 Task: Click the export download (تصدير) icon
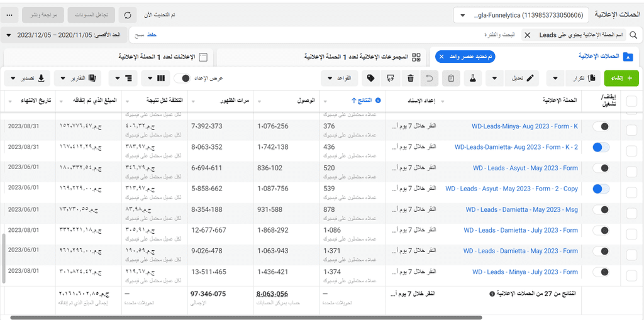coord(41,78)
